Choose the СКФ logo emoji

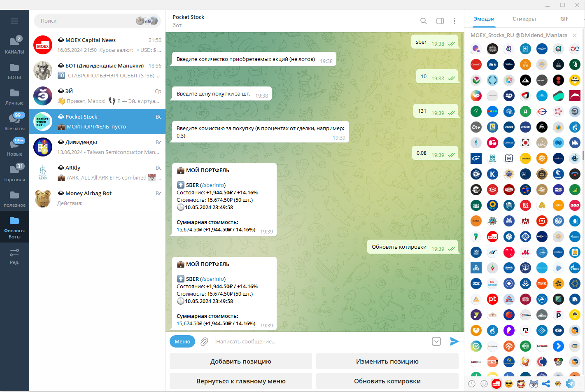coord(525,127)
